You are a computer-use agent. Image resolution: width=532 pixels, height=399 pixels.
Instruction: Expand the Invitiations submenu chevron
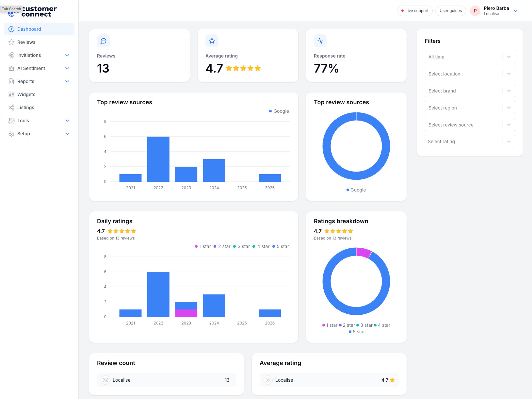pyautogui.click(x=67, y=55)
